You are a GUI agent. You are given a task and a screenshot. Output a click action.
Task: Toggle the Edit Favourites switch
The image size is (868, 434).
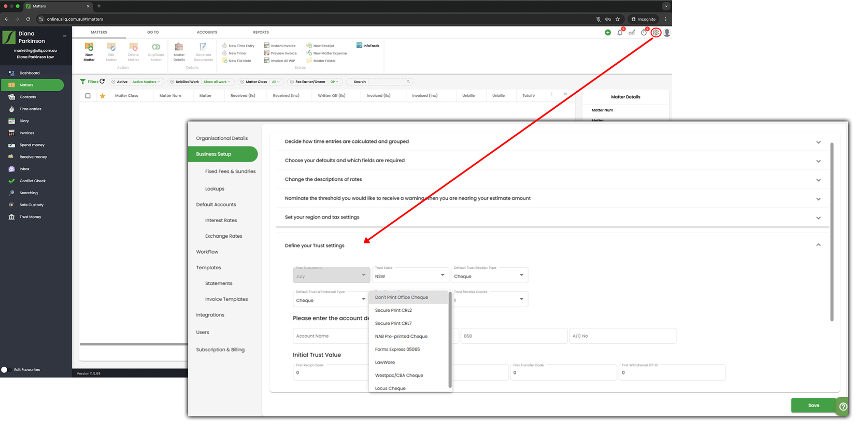(x=6, y=370)
